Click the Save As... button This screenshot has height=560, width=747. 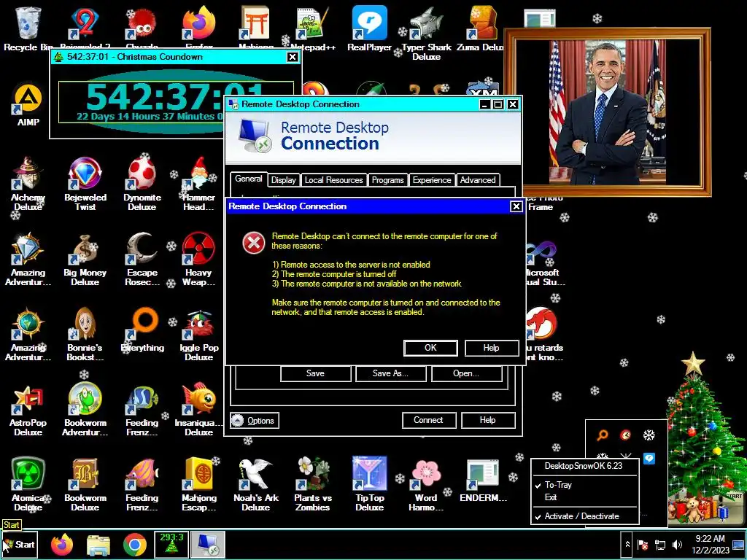pyautogui.click(x=391, y=373)
